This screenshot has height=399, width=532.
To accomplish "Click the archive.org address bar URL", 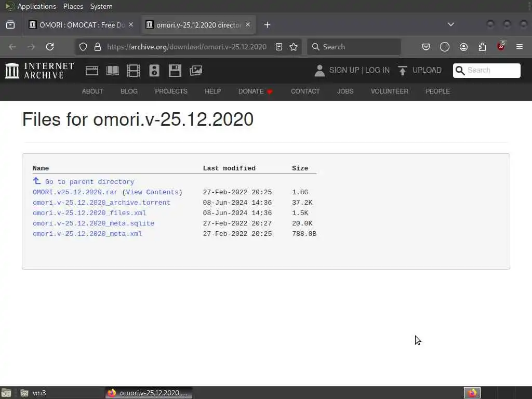I will point(187,47).
